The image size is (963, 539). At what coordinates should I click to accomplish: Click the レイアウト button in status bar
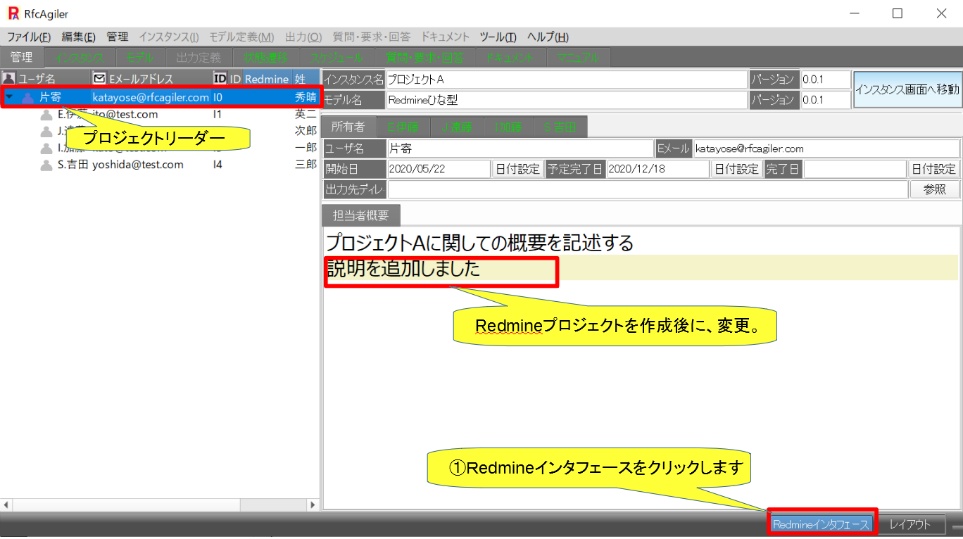coord(910,524)
